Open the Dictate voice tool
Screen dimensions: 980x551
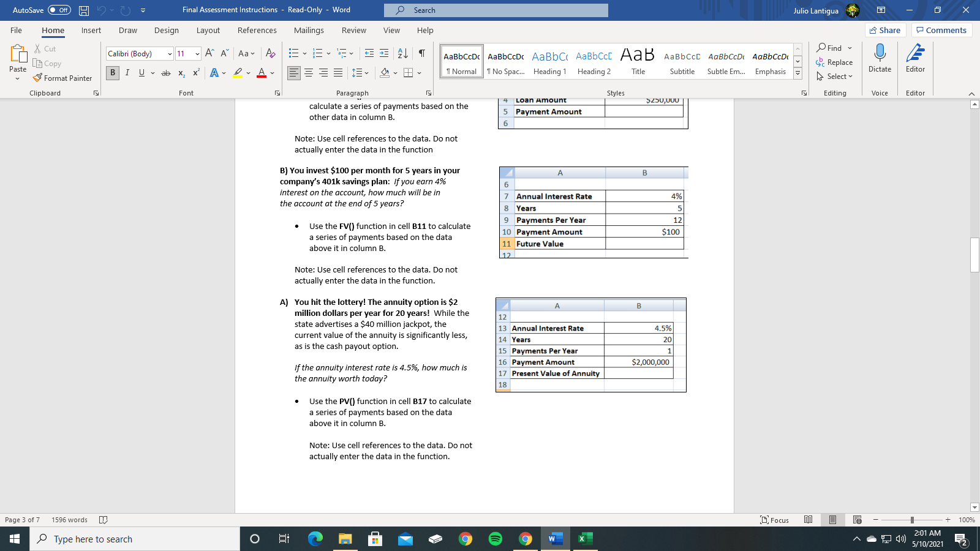click(880, 59)
